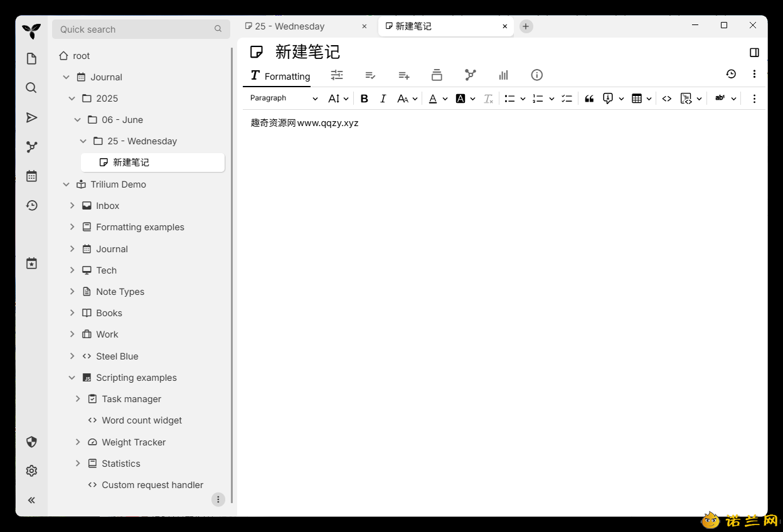Show more toolbar items overflow menu
783x532 pixels.
(x=754, y=98)
